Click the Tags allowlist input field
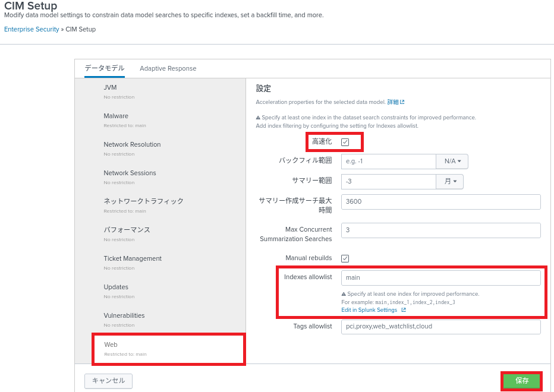 coord(440,327)
